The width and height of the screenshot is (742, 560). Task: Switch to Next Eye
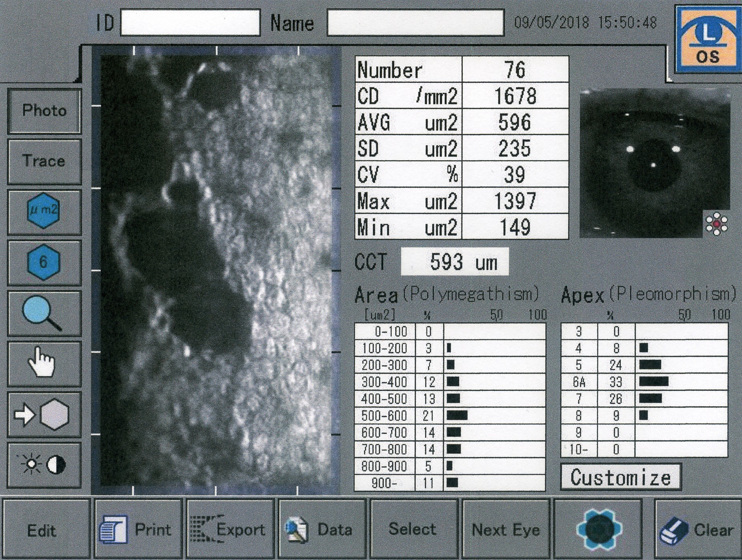(506, 529)
